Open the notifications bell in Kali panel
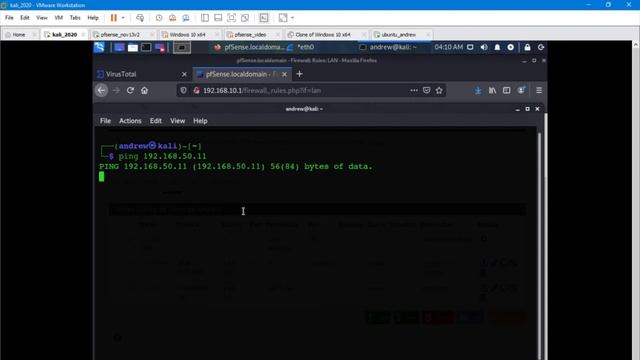Viewport: 640px width, 360px height. 497,47
